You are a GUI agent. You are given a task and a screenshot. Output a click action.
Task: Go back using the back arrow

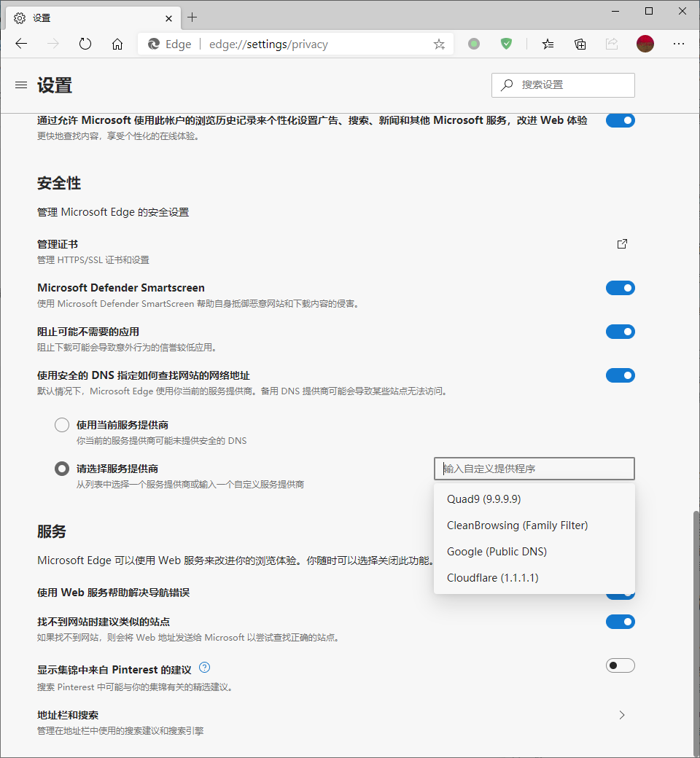coord(21,44)
